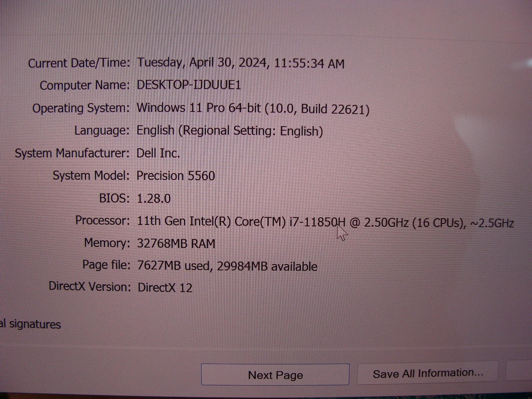Click the 32768MB RAM memory value
The height and width of the screenshot is (399, 532).
coord(176,244)
